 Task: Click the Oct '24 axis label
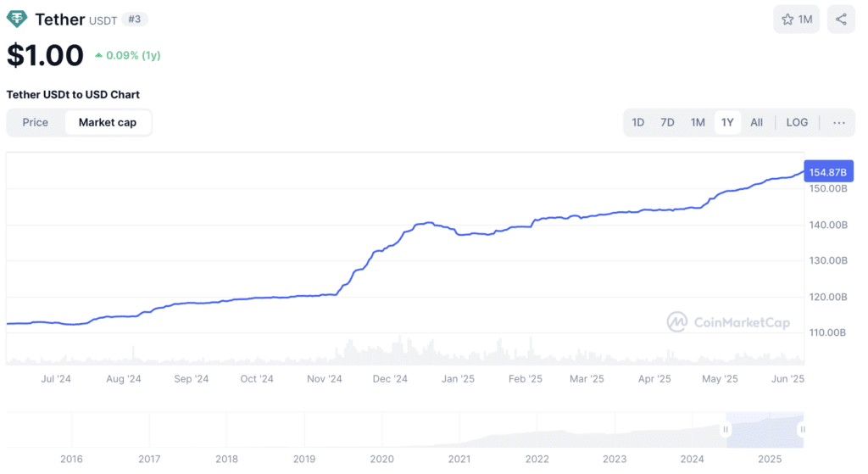click(x=257, y=379)
